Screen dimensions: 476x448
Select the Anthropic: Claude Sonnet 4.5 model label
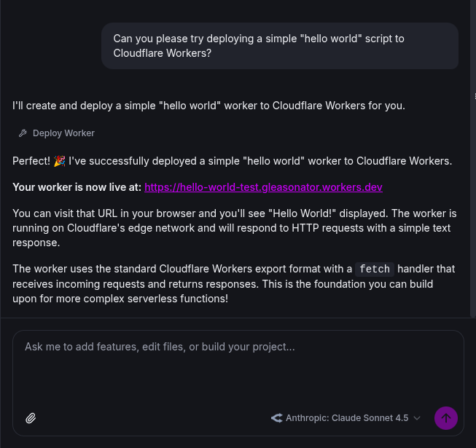347,418
